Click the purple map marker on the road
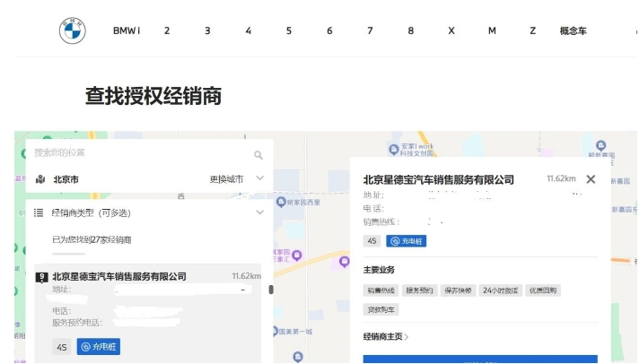This screenshot has height=364, width=640. pos(345,261)
